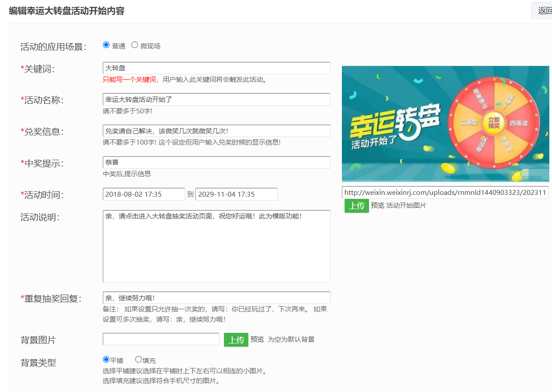Screen dimensions: 552x392
Task: Choose 平铺 background type
Action: tap(106, 360)
